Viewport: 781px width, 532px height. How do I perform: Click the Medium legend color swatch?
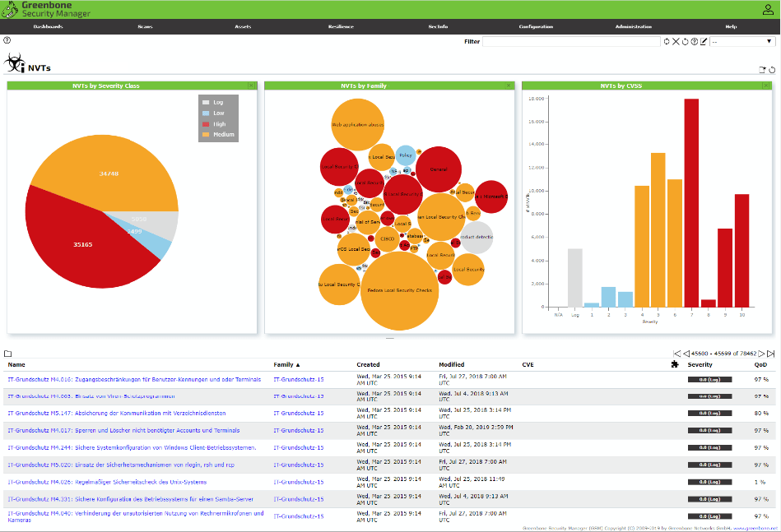point(206,134)
